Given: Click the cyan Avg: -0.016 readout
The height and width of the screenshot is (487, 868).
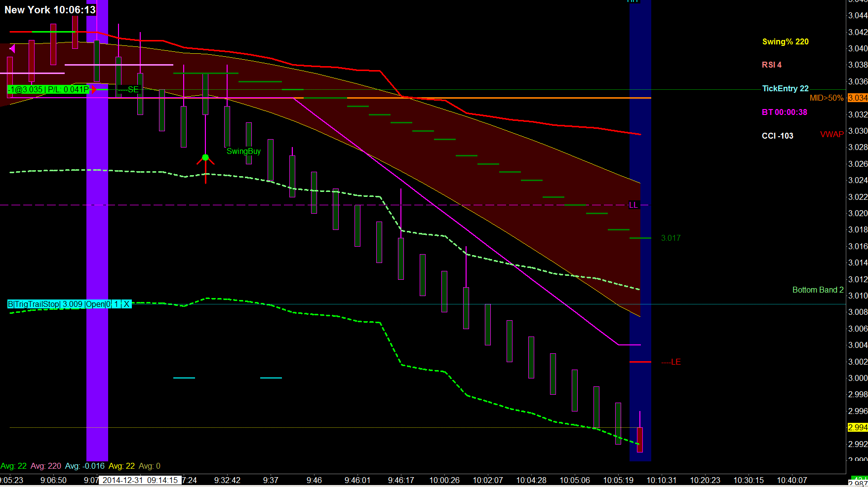Looking at the screenshot, I should click(x=85, y=466).
